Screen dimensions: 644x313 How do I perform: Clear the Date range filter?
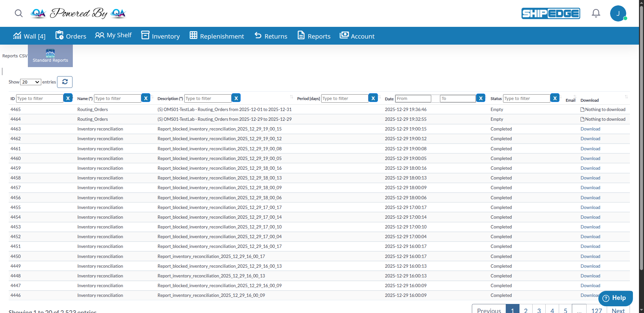coord(481,98)
